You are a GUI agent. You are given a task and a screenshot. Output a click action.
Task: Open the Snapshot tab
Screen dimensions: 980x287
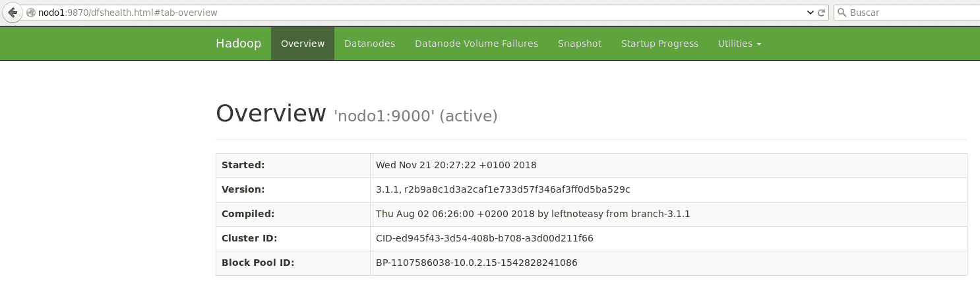(x=580, y=44)
